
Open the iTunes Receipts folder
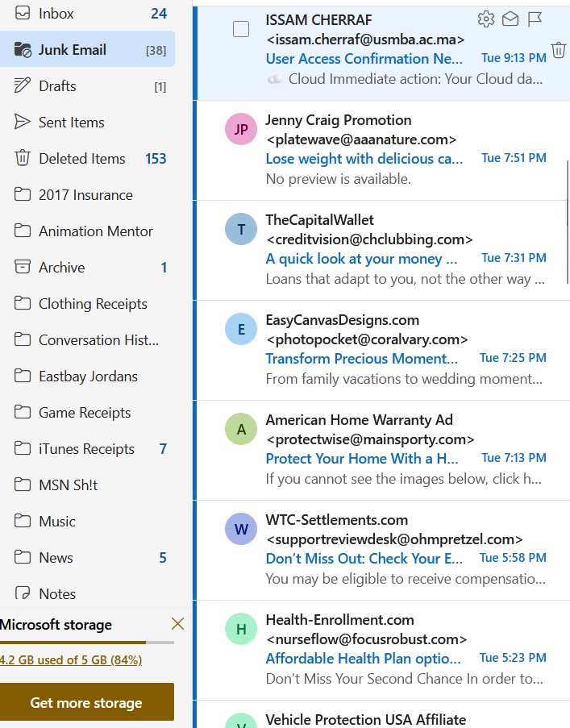pyautogui.click(x=87, y=448)
